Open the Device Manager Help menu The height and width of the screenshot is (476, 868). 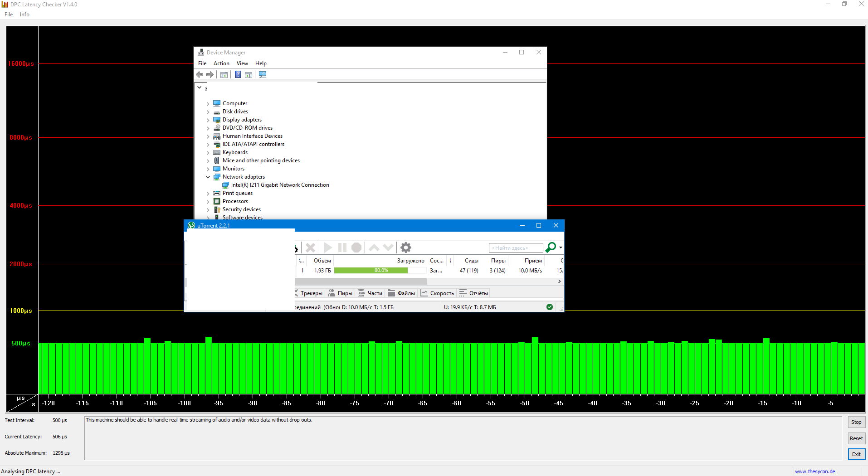[x=261, y=63]
